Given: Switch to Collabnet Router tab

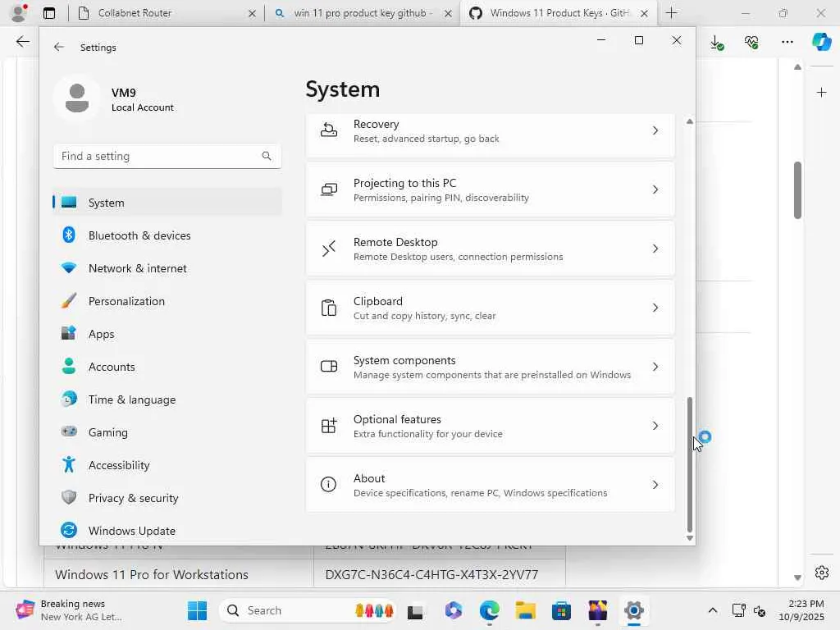Looking at the screenshot, I should tap(166, 13).
